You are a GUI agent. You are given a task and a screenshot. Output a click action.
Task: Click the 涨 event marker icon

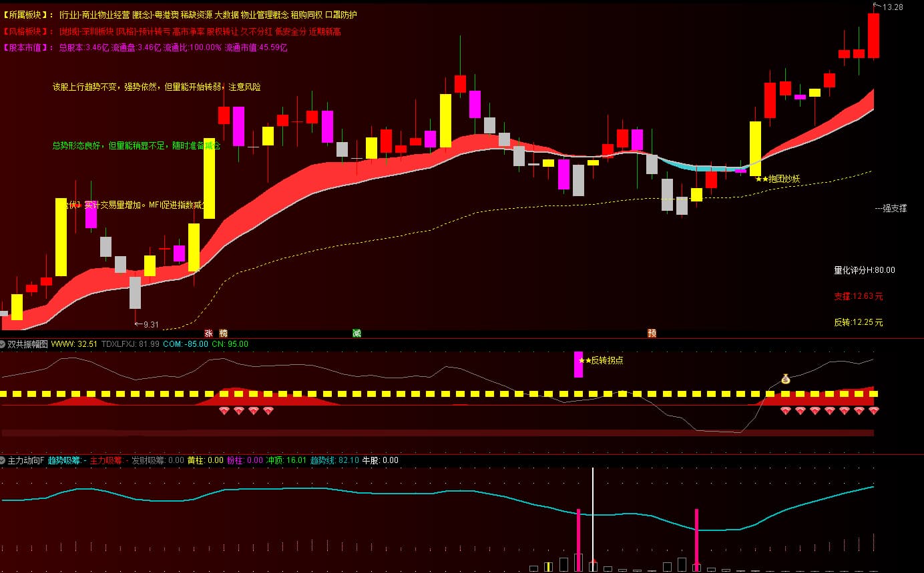[x=208, y=333]
